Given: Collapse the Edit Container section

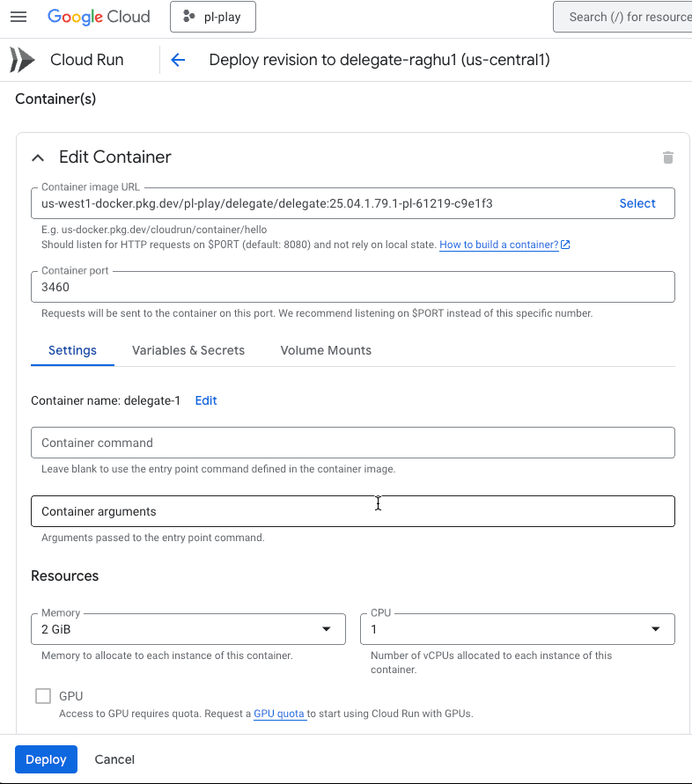Looking at the screenshot, I should coord(38,158).
